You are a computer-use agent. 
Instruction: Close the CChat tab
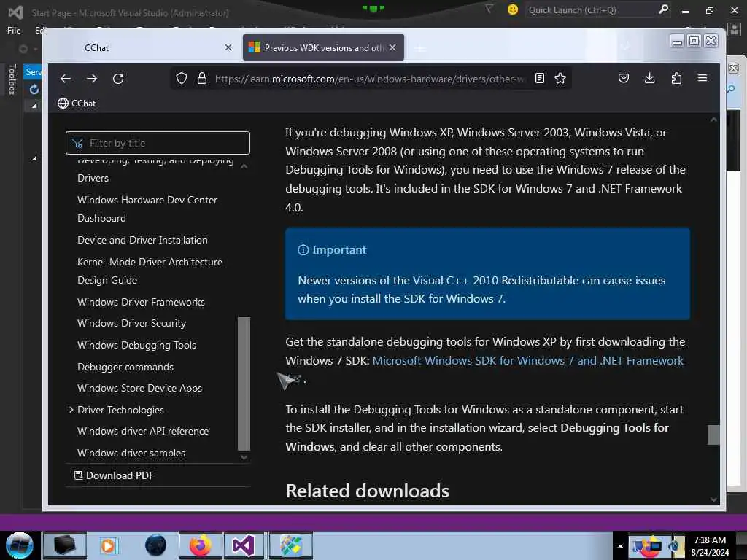click(x=228, y=47)
